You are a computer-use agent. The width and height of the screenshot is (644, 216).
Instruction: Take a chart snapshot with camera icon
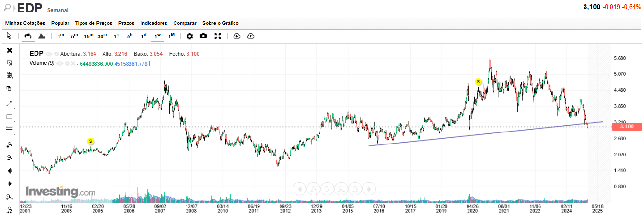pyautogui.click(x=203, y=36)
